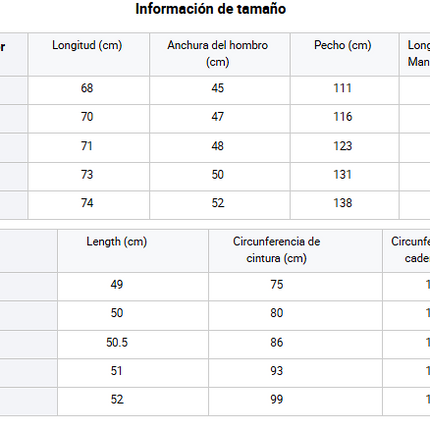Click the length value 68 cell

89,90
